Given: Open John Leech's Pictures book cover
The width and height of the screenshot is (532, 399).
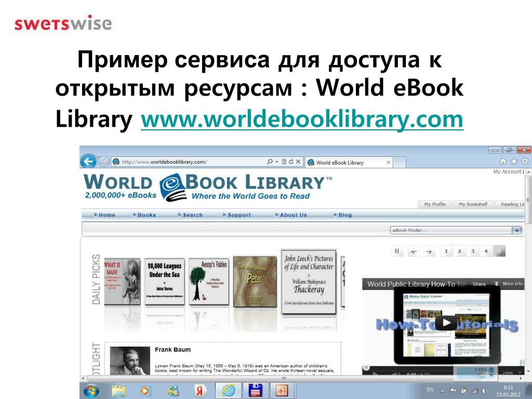Looking at the screenshot, I should (x=309, y=282).
